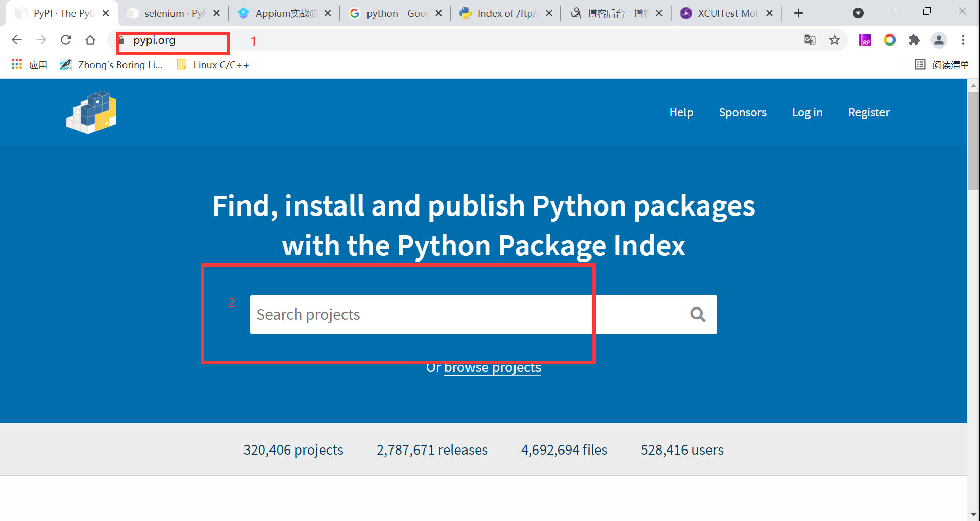Focus the Search projects field
Image resolution: width=980 pixels, height=521 pixels.
click(459, 315)
